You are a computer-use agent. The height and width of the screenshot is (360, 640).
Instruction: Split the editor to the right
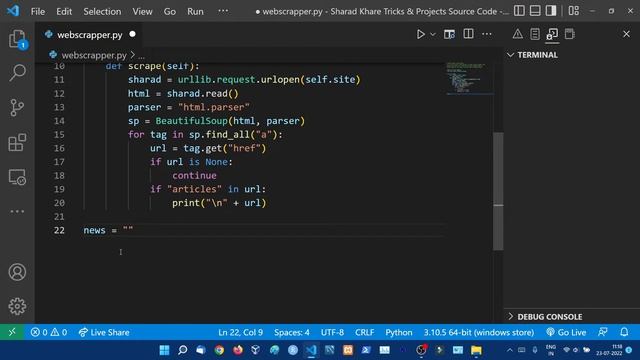click(469, 34)
